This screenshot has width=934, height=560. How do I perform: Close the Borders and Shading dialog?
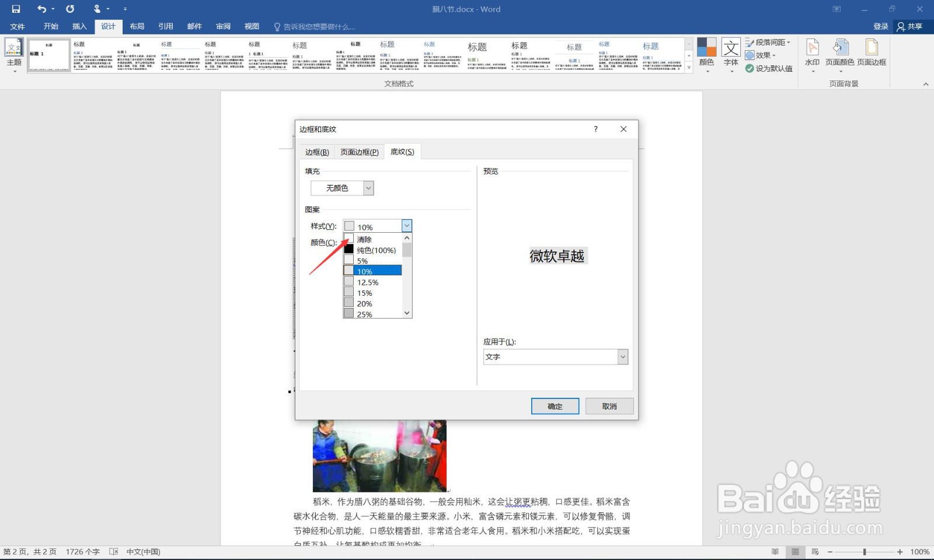[623, 129]
